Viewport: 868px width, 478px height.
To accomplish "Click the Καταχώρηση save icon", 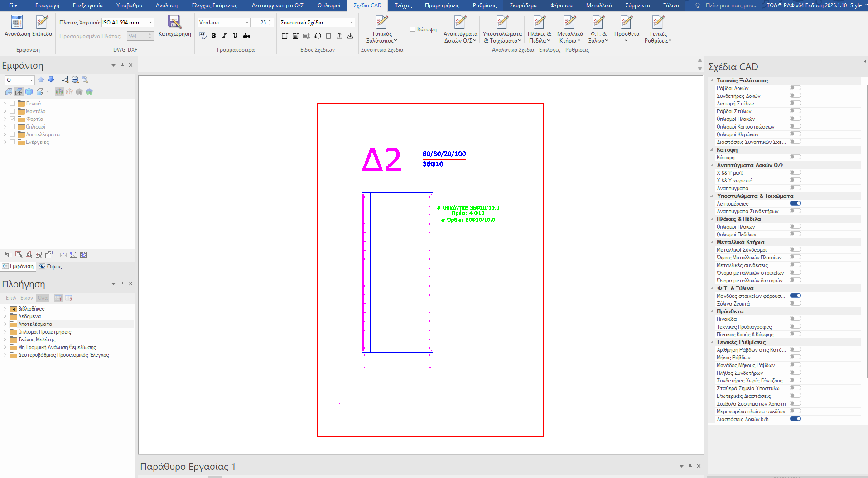I will tap(174, 22).
